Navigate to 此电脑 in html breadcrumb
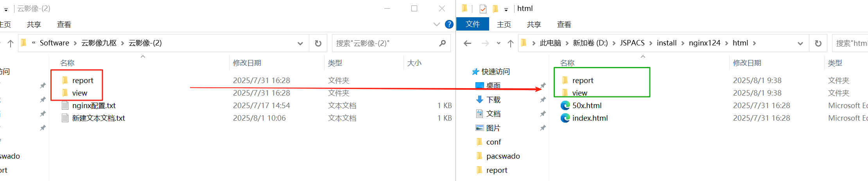 550,43
